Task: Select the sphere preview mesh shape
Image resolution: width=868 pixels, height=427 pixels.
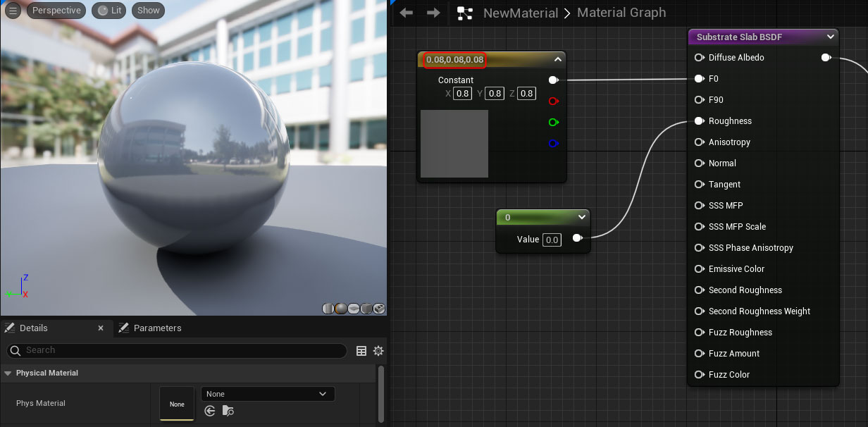Action: 340,309
